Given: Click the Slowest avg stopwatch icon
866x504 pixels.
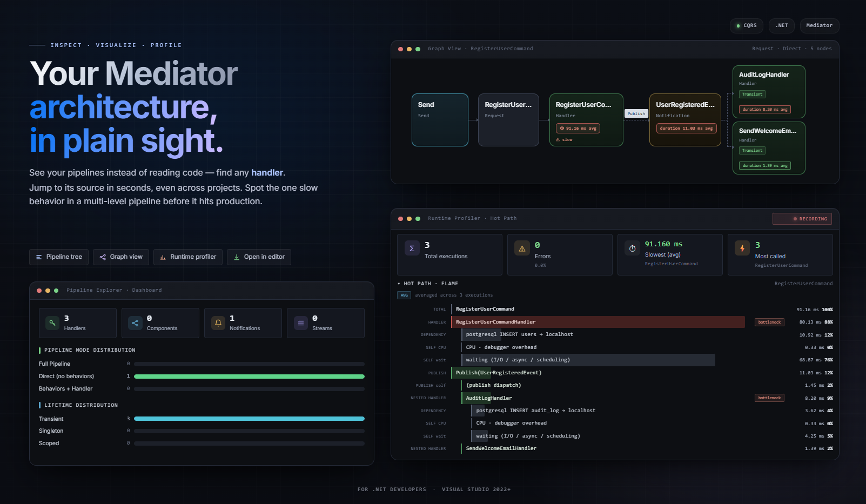Looking at the screenshot, I should [x=633, y=248].
